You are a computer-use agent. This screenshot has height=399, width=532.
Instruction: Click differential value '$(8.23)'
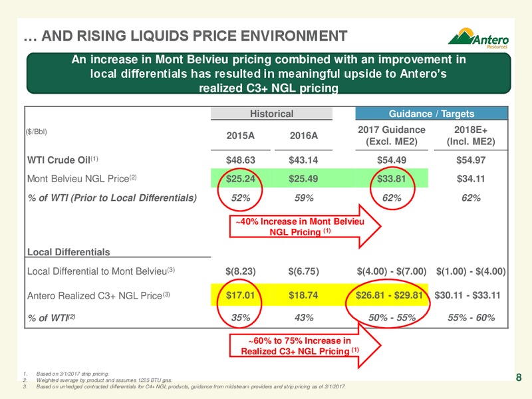tap(241, 271)
